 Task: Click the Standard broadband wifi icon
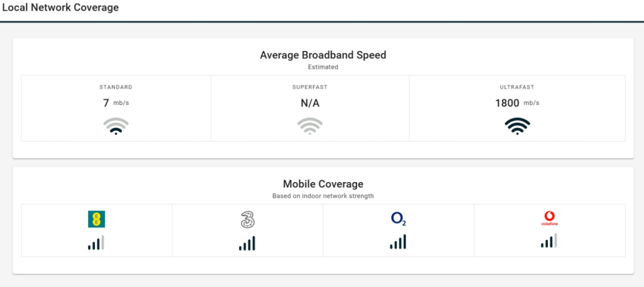tap(116, 126)
